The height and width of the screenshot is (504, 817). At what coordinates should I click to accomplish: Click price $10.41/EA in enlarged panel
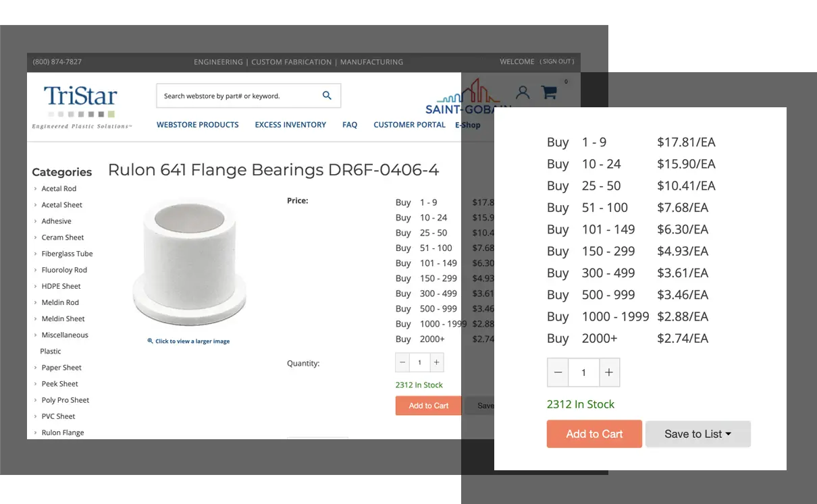686,186
